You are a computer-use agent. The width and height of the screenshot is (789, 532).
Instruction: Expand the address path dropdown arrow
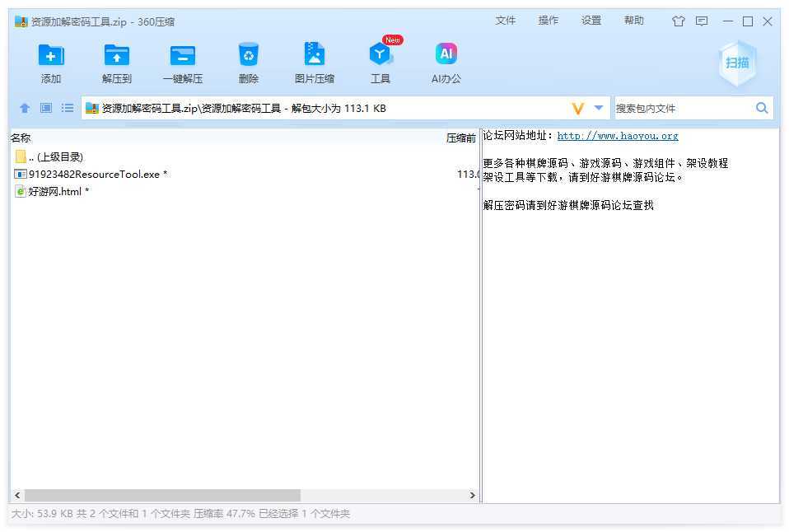point(599,108)
